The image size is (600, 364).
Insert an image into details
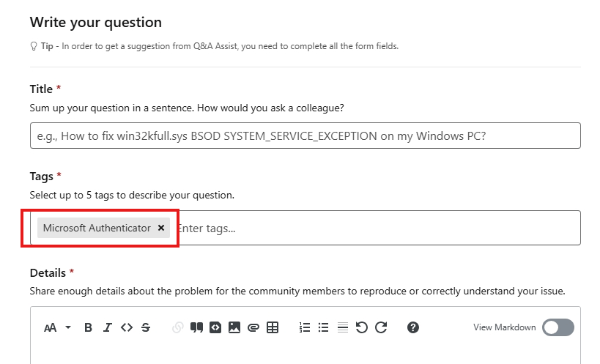[x=234, y=327]
